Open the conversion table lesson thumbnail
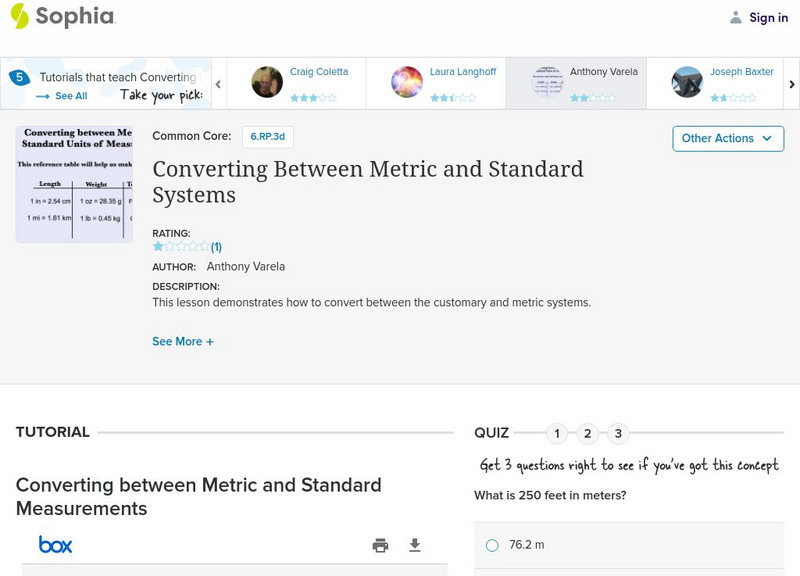The height and width of the screenshot is (576, 800). [74, 184]
